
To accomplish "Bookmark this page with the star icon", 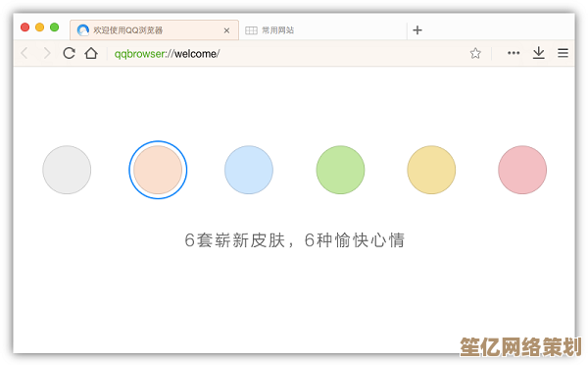I will click(475, 53).
